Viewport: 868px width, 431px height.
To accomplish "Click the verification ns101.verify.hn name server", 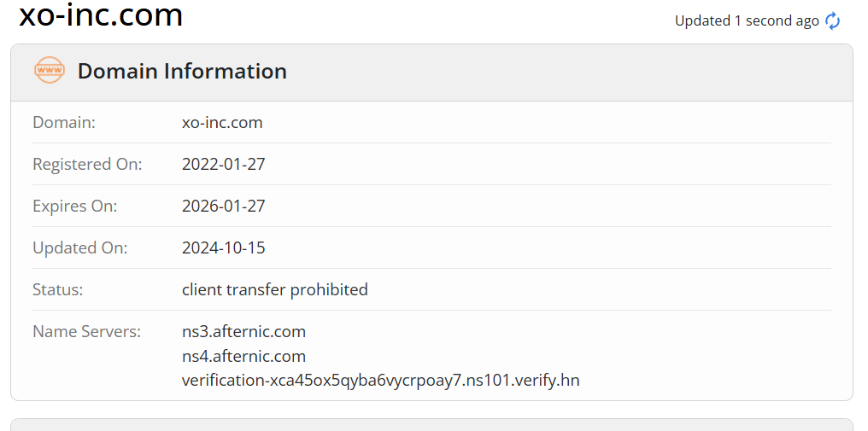I will [x=381, y=381].
